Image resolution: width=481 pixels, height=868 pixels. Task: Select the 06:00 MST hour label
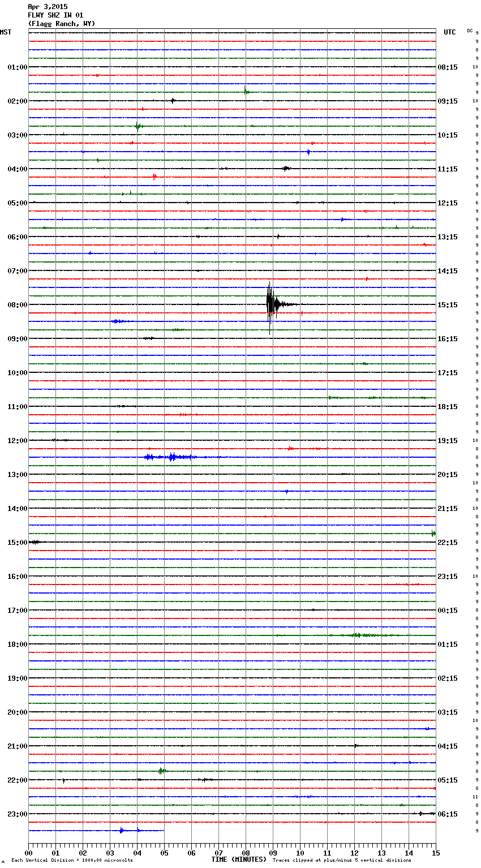(x=18, y=237)
